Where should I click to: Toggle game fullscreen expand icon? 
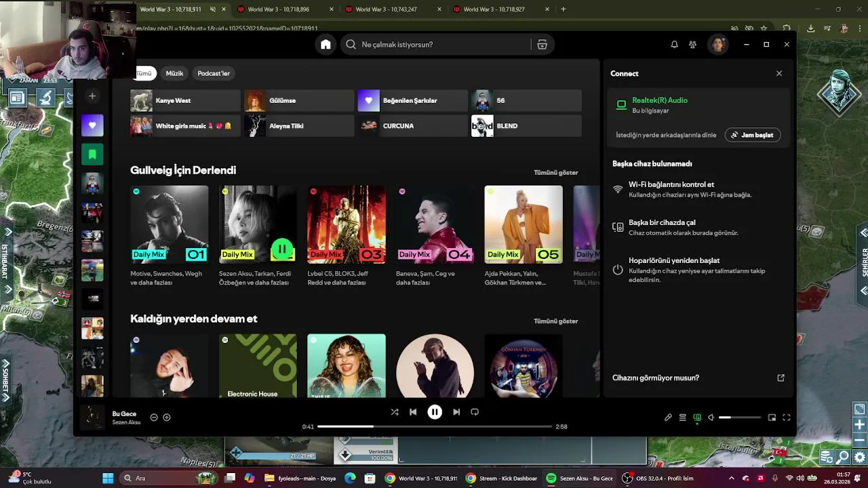click(859, 410)
